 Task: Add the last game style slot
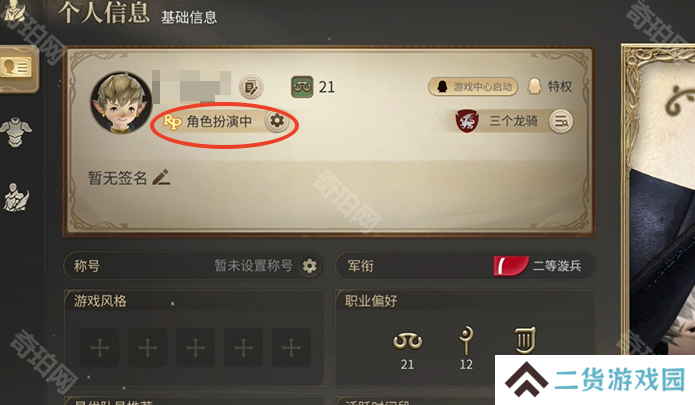291,347
